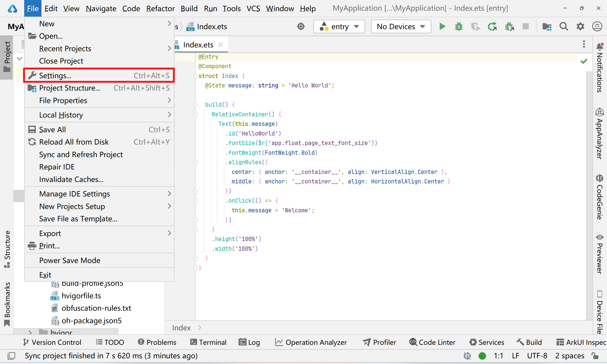The height and width of the screenshot is (364, 607).
Task: Click the locate target crosshair icon
Action: (301, 26)
